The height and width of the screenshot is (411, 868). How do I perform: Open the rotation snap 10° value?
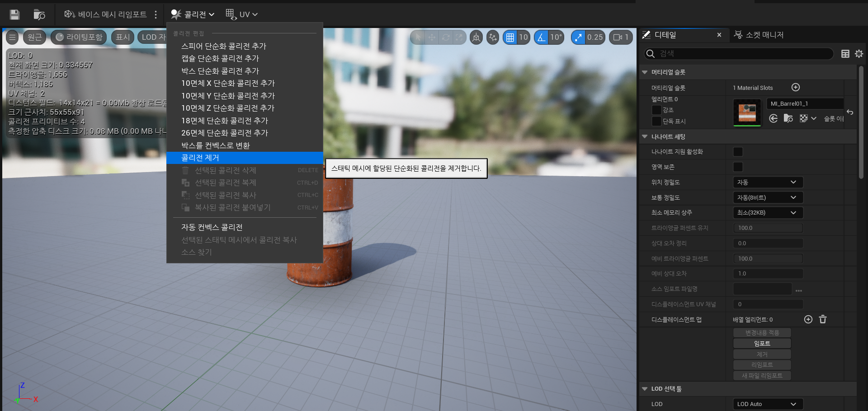(x=557, y=37)
